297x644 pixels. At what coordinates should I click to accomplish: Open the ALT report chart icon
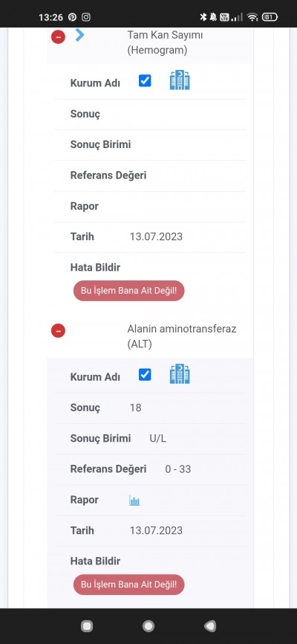(x=134, y=500)
